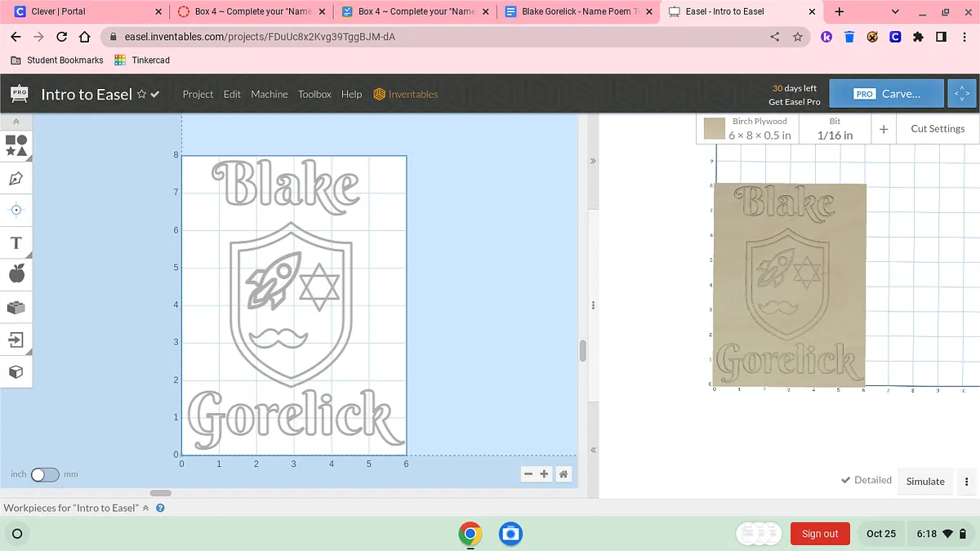The width and height of the screenshot is (980, 551).
Task: Open the Toolbox menu
Action: click(x=314, y=94)
